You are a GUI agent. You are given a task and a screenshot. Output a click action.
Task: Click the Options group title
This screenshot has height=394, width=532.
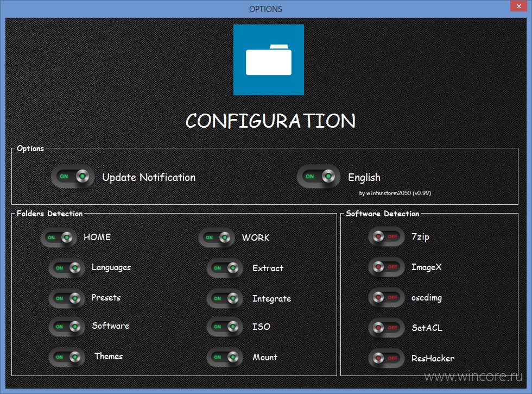click(x=30, y=148)
